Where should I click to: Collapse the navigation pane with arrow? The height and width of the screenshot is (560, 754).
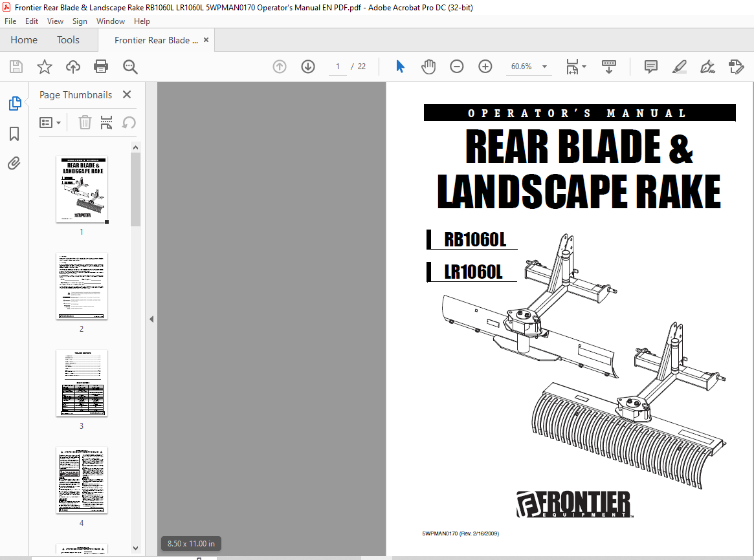[151, 319]
